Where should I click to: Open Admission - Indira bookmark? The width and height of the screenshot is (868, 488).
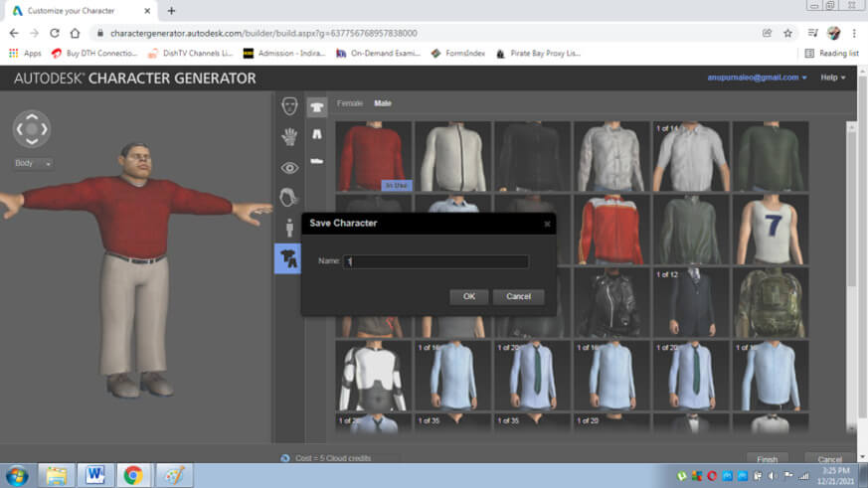(284, 53)
